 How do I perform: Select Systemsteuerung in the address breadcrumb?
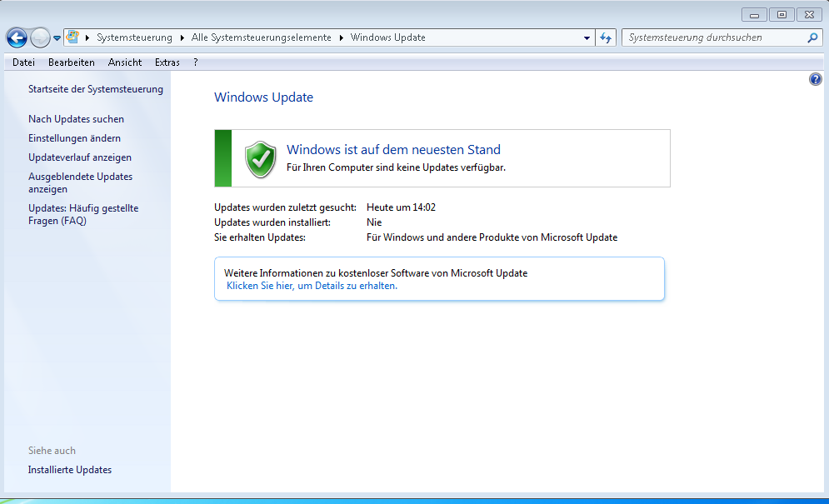[134, 37]
